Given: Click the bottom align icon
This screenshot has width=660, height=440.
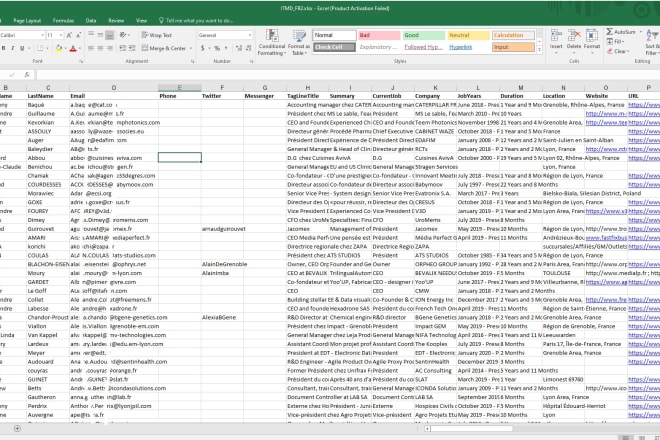Looking at the screenshot, I should 109,35.
